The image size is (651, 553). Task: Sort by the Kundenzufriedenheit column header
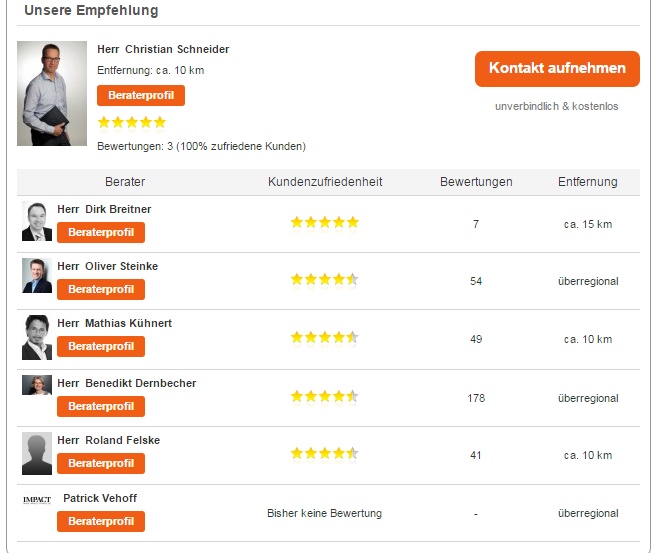point(325,182)
